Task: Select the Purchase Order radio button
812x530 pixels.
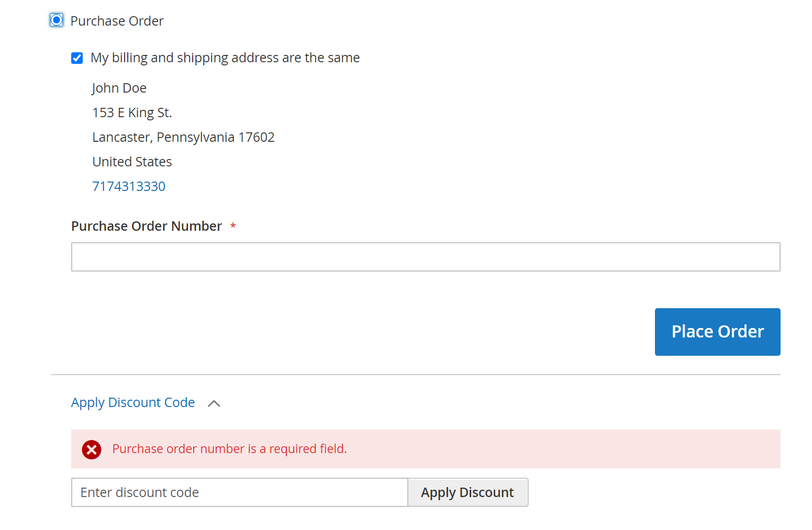Action: click(x=57, y=20)
